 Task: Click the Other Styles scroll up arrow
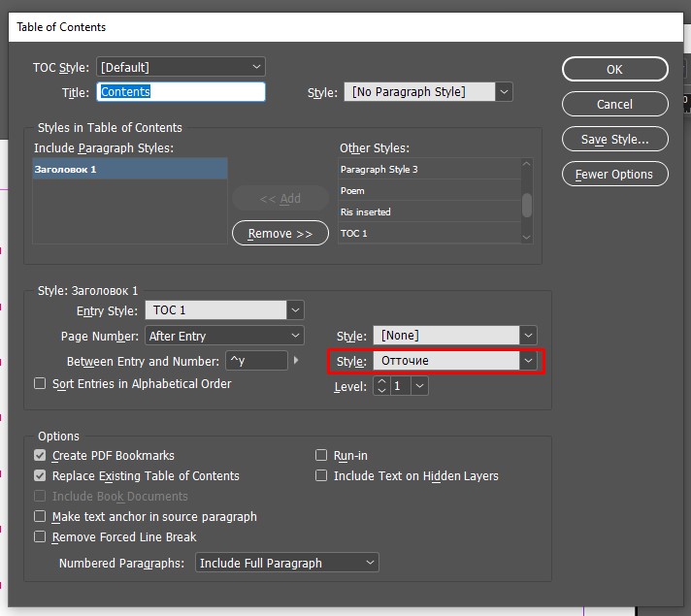click(527, 164)
